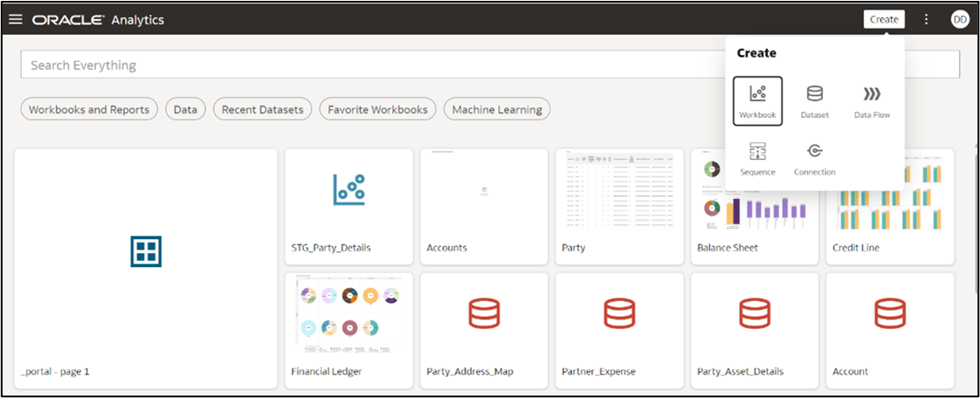Screen dimensions: 980x398
Task: Filter by Workbooks and Reports chip
Action: (89, 109)
